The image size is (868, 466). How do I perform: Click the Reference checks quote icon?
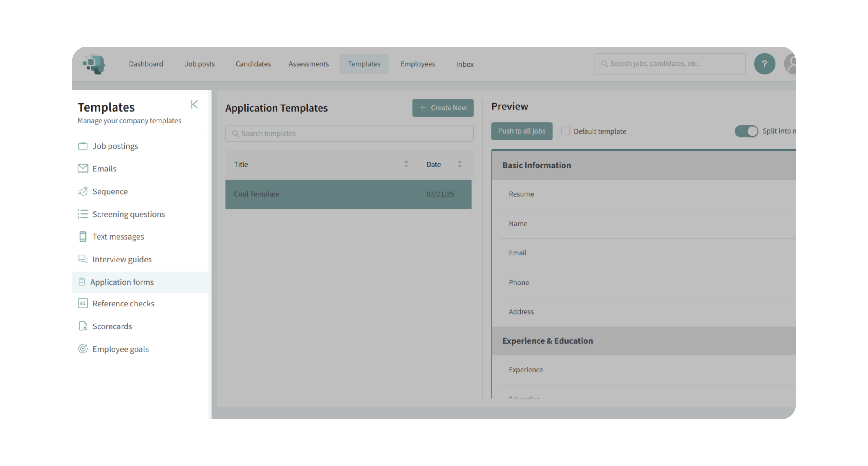coord(82,304)
